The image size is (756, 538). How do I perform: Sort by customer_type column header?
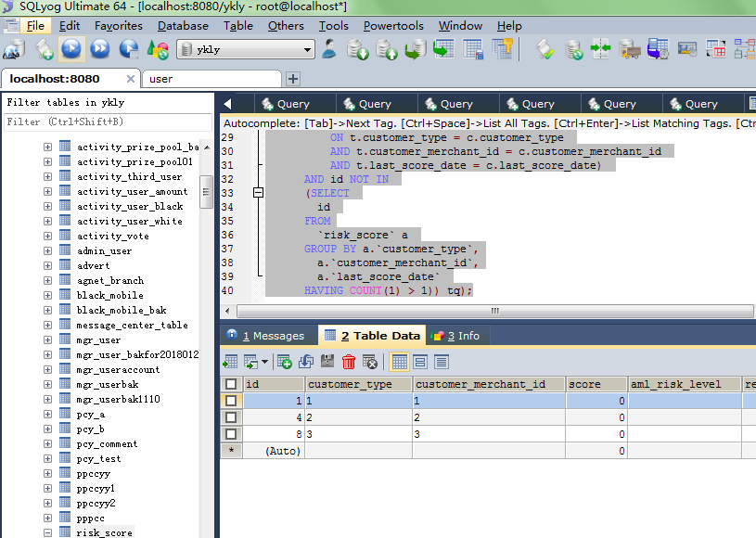358,384
